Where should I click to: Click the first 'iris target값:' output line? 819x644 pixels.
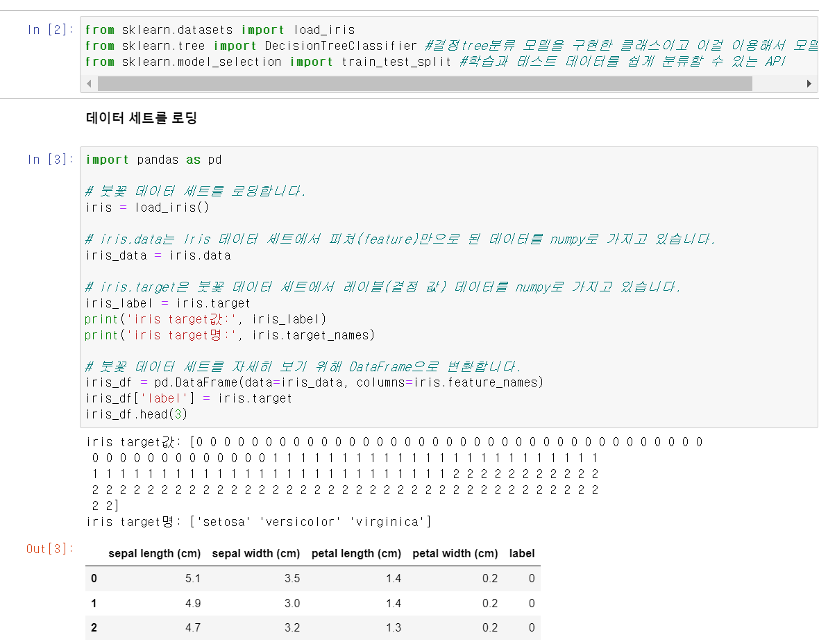pos(395,442)
